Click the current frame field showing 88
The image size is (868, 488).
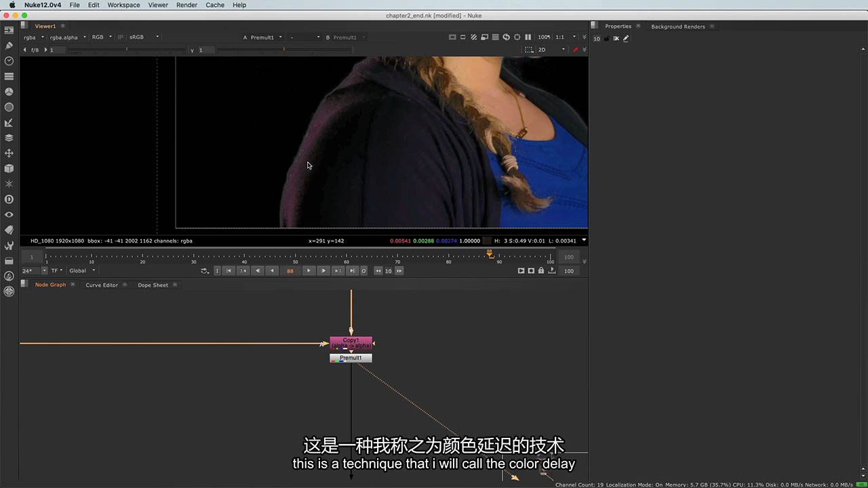click(290, 270)
